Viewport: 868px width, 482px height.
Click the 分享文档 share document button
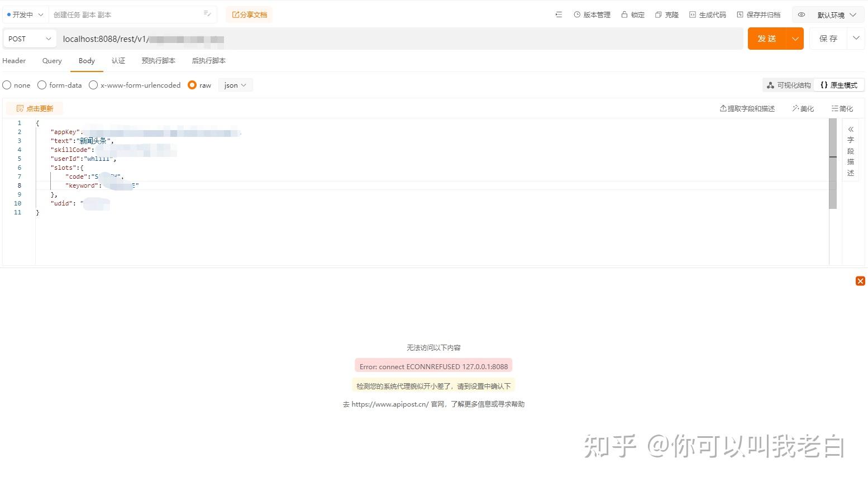pos(250,15)
